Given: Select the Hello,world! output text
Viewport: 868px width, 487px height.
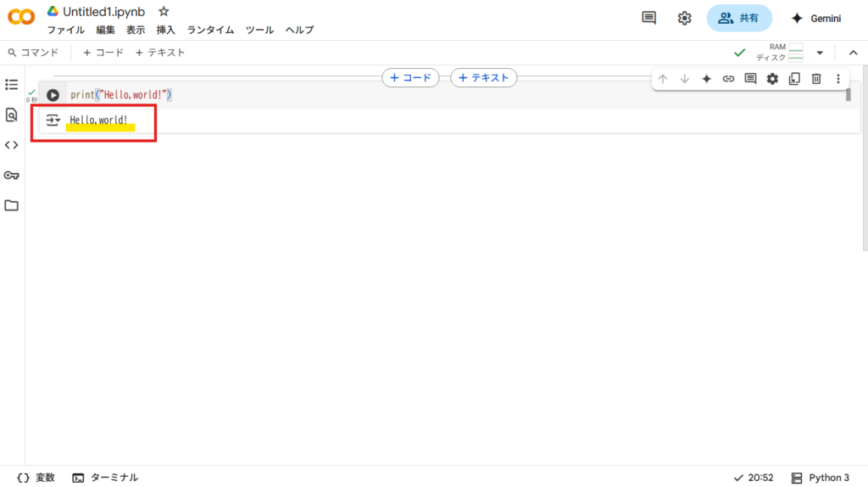Looking at the screenshot, I should click(x=98, y=120).
